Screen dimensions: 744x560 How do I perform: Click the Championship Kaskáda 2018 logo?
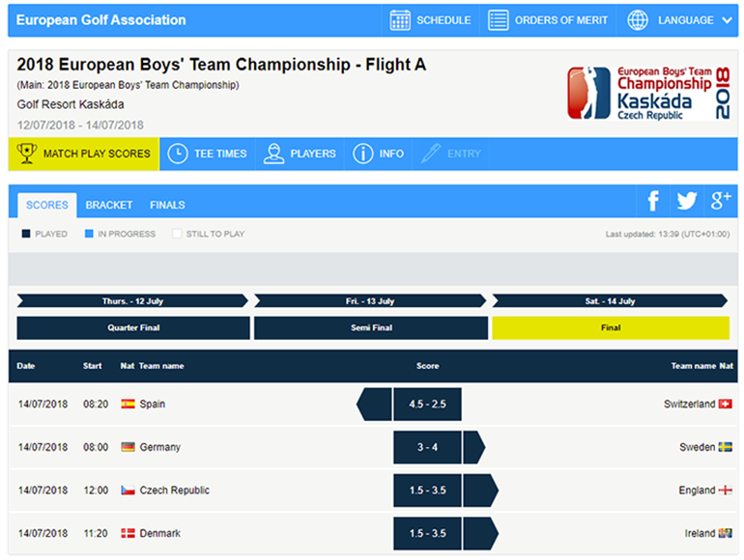[648, 93]
